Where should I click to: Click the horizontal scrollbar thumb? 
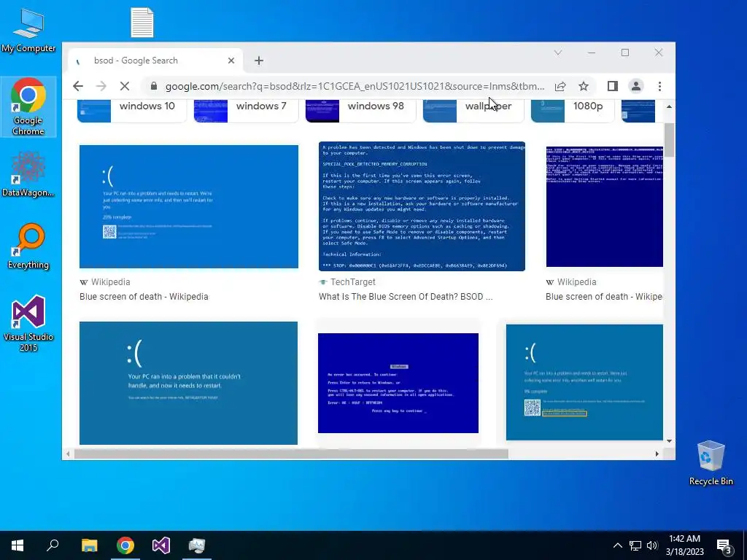(x=291, y=454)
